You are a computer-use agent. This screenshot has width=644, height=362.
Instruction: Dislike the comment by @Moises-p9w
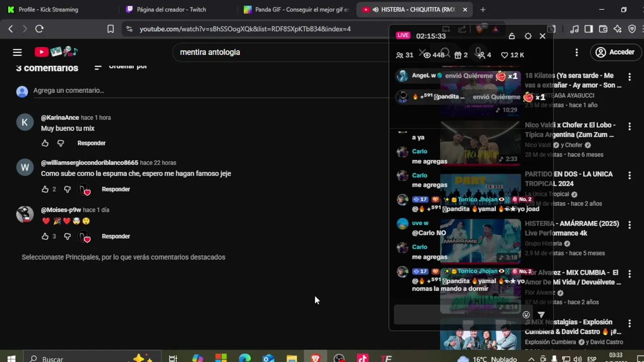[x=67, y=236]
